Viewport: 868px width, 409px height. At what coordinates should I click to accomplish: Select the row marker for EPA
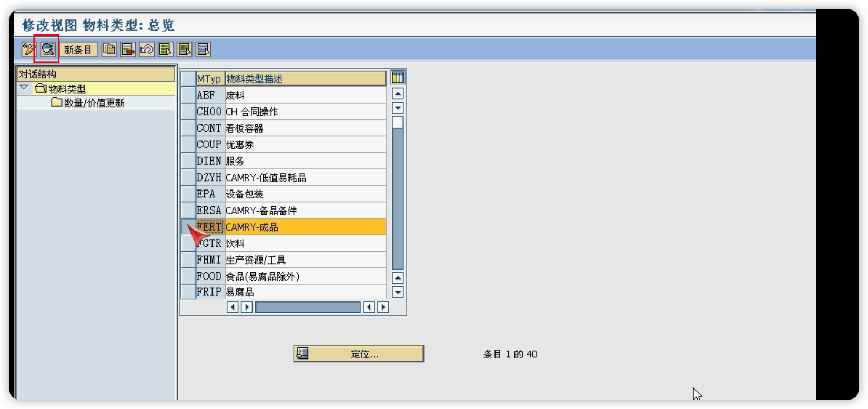(188, 194)
